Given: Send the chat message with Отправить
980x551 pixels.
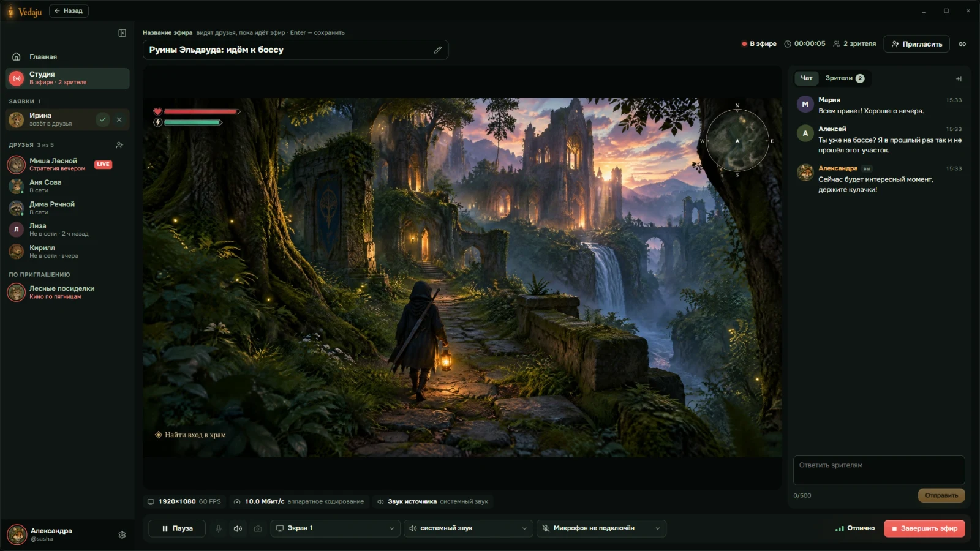Looking at the screenshot, I should click(x=941, y=495).
